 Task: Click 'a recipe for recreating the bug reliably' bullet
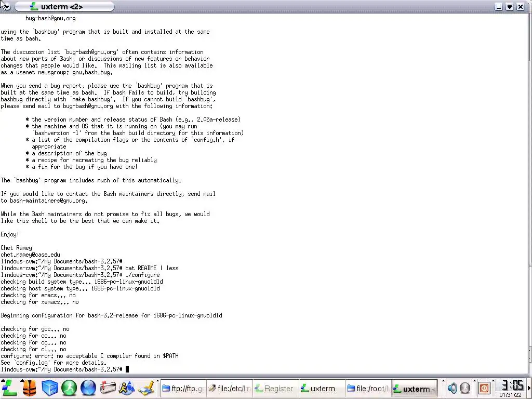91,160
